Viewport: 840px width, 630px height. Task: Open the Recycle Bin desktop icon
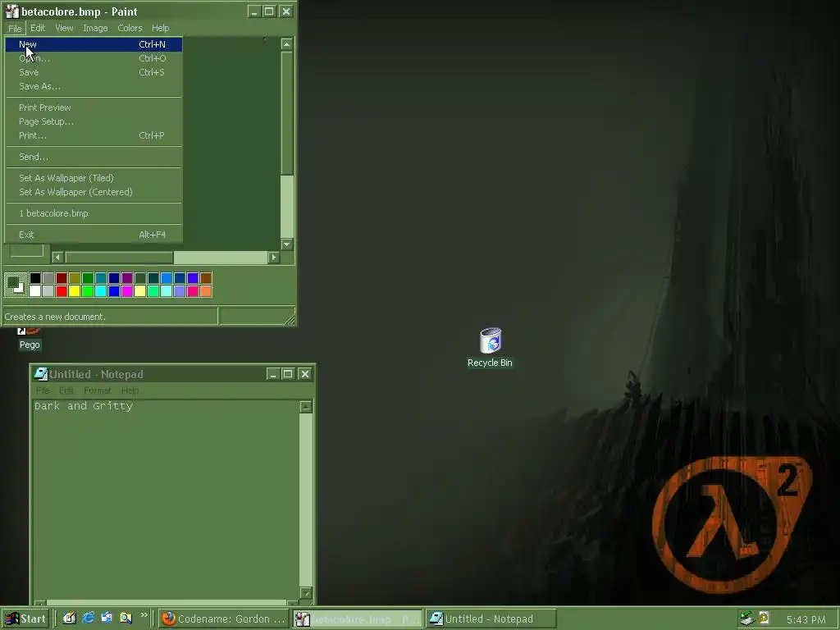(490, 347)
